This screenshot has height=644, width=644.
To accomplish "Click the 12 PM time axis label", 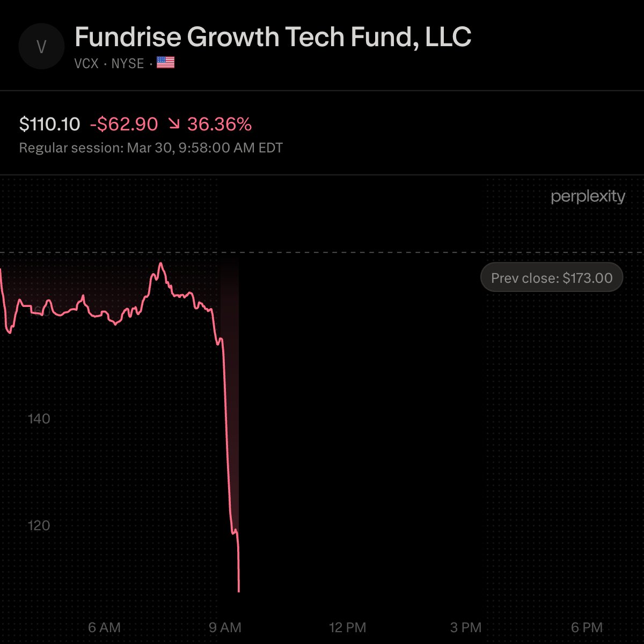I will point(347,627).
